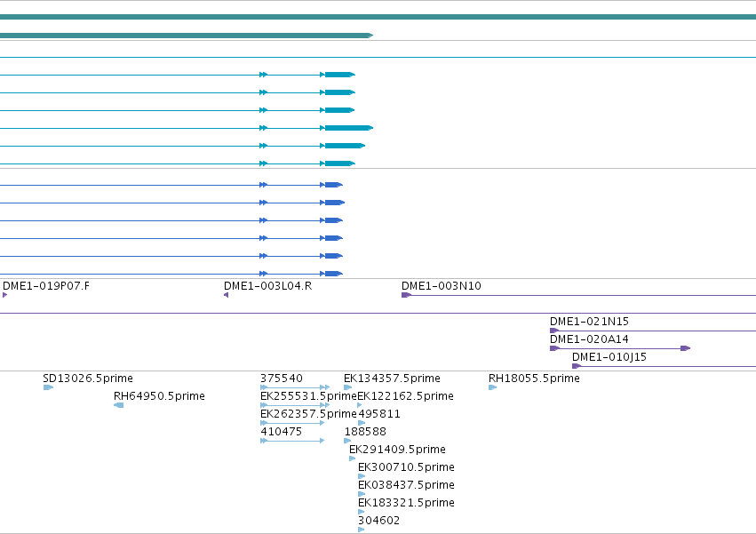Click the light-blue glyph under RH18055.5prime
The image size is (756, 534).
(x=493, y=387)
